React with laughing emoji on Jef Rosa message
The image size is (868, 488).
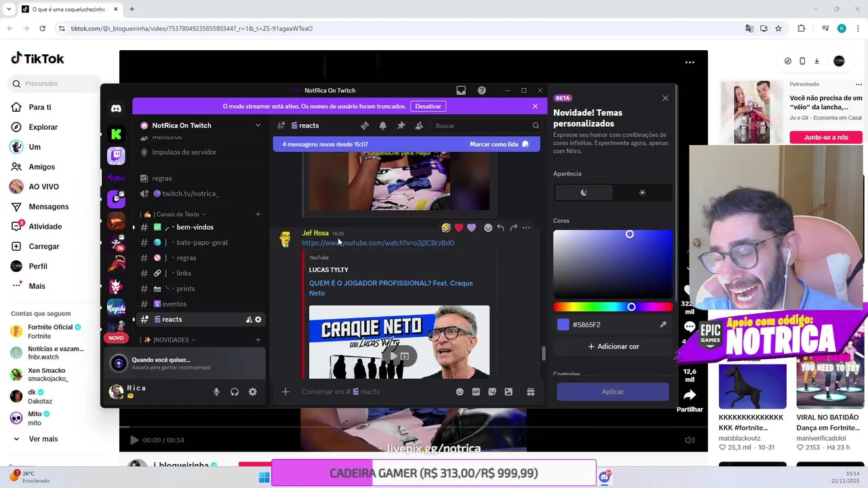tap(446, 228)
